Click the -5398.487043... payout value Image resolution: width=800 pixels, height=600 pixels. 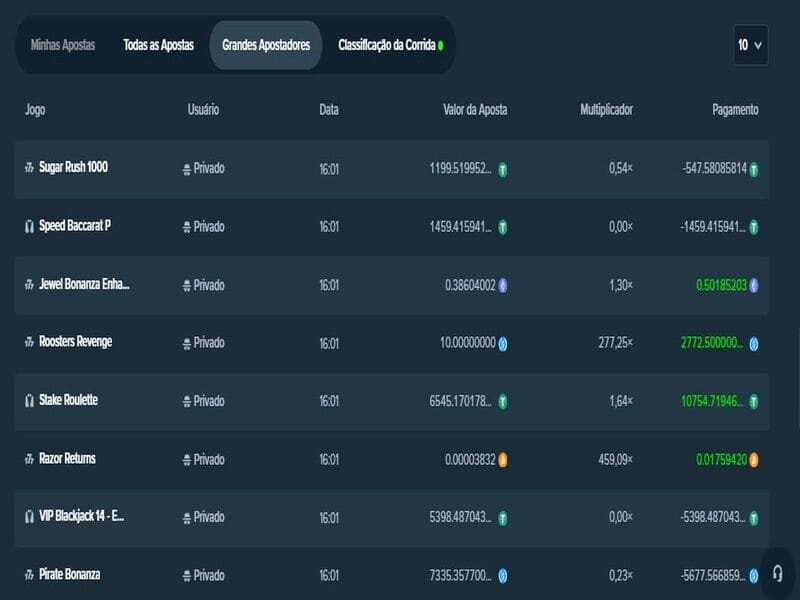tap(713, 517)
